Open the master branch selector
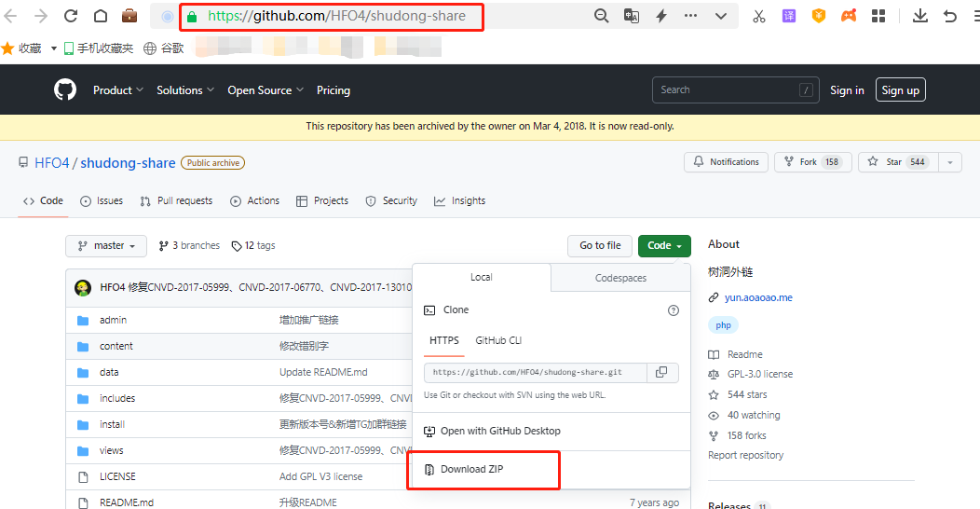The image size is (980, 509). pyautogui.click(x=106, y=246)
